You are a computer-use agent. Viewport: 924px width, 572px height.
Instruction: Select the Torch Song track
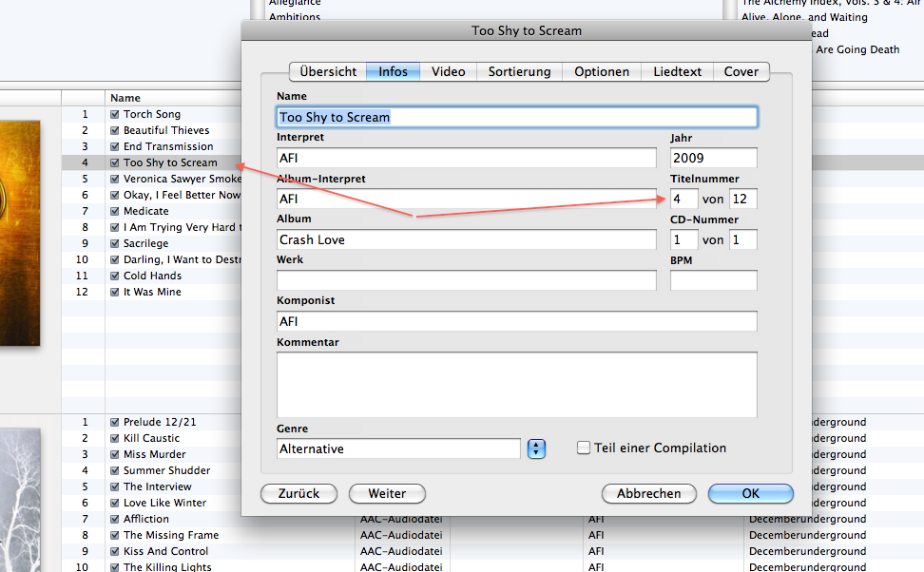[x=152, y=114]
